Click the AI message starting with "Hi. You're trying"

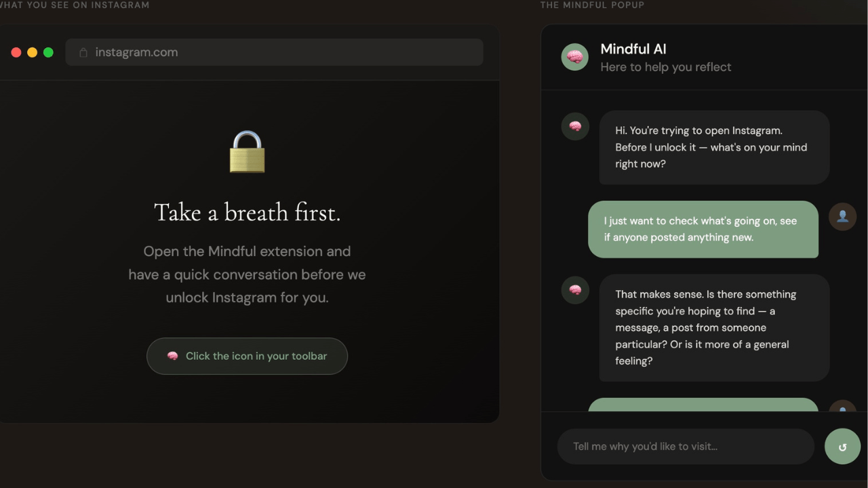[x=713, y=147]
